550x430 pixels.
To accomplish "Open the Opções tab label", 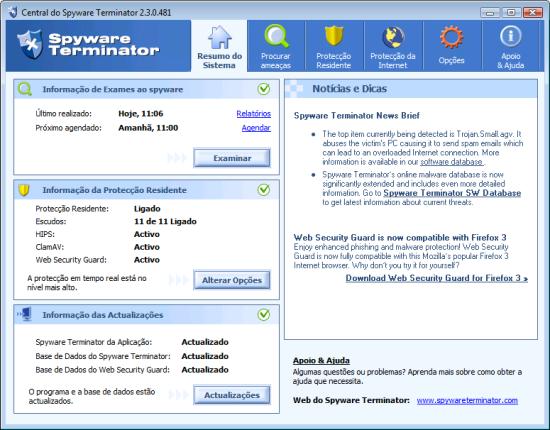I will [451, 60].
